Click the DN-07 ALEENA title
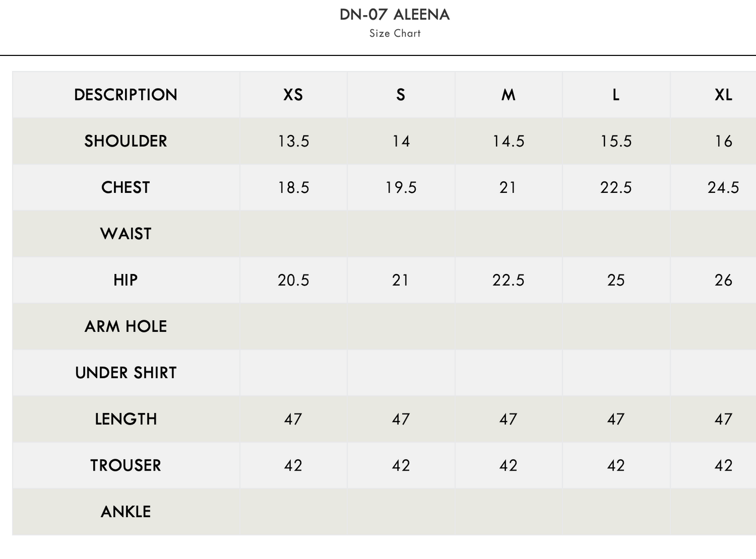756x559 pixels. click(394, 15)
